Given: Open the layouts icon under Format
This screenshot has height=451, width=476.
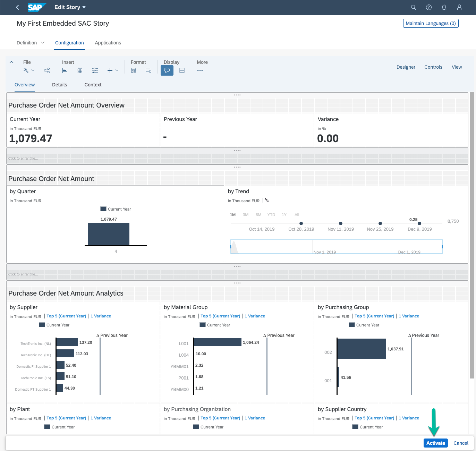Looking at the screenshot, I should [134, 70].
